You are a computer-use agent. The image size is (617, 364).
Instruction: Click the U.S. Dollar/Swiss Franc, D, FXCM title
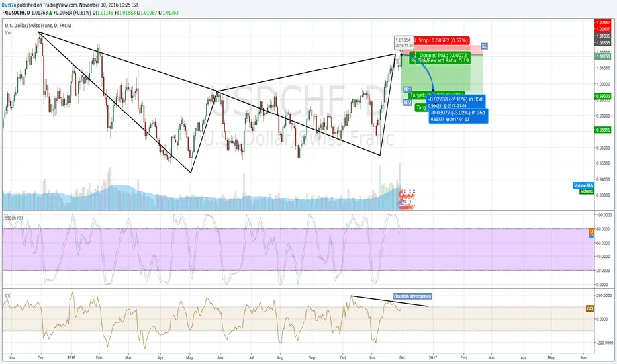38,26
